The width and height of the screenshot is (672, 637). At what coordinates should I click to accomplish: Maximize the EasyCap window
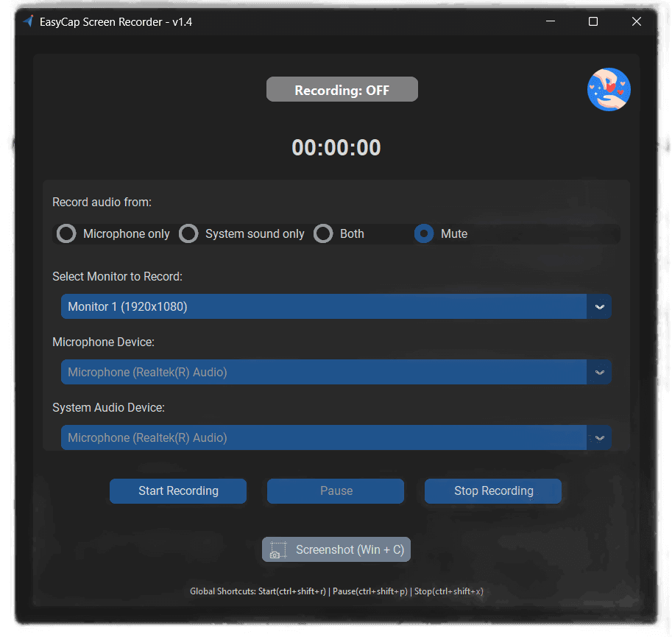[x=593, y=21]
